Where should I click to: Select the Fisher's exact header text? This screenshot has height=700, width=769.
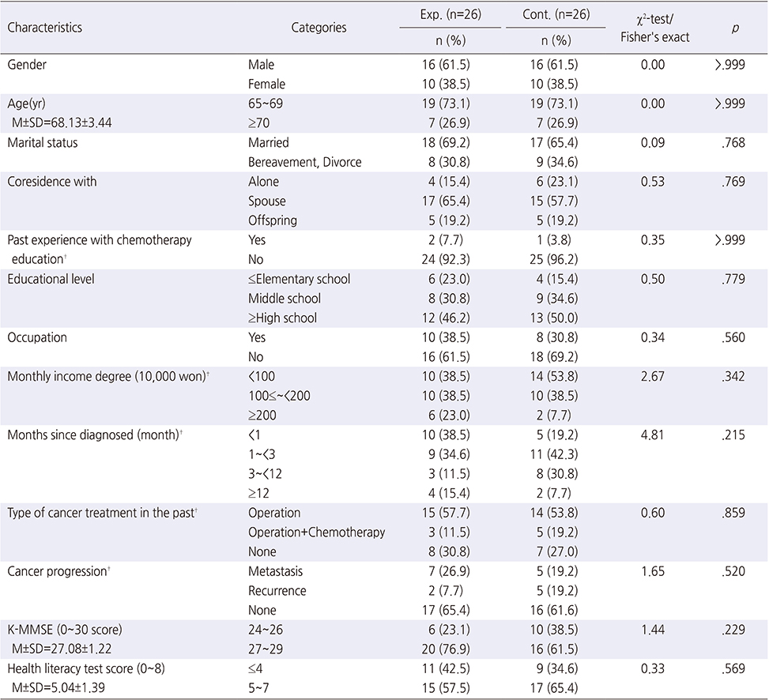(654, 37)
